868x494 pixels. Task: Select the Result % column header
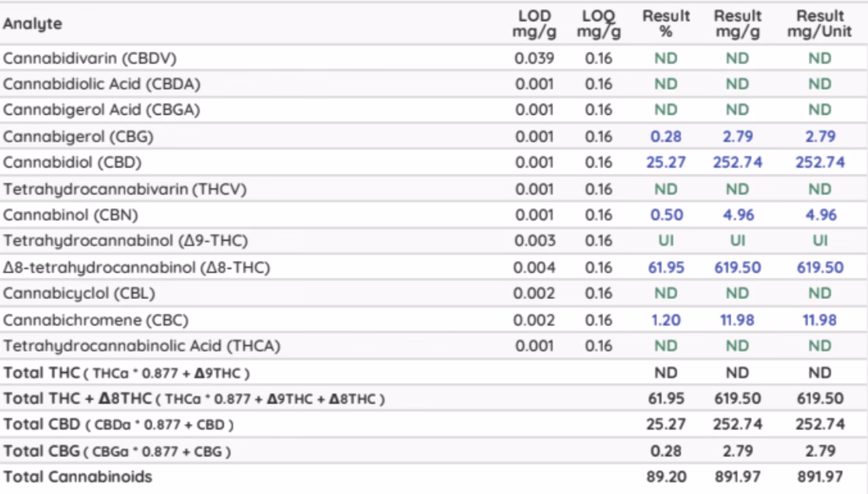(x=666, y=24)
